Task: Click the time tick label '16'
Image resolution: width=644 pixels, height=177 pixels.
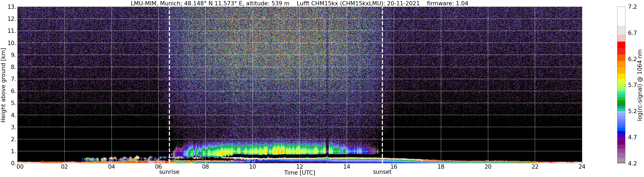Action: 394,167
